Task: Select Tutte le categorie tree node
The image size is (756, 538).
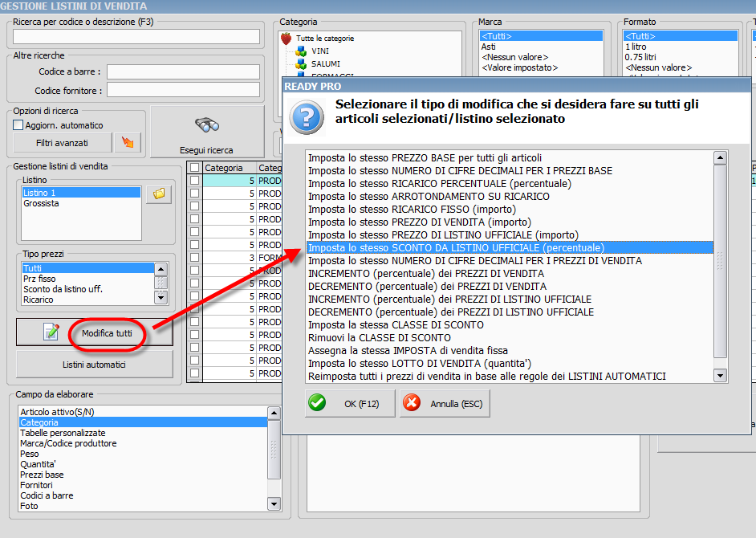Action: pyautogui.click(x=325, y=38)
